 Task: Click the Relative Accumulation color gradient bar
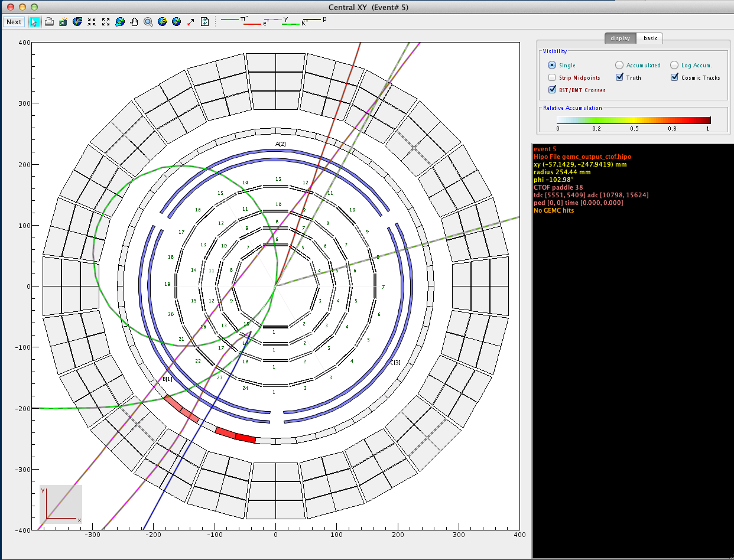(634, 120)
